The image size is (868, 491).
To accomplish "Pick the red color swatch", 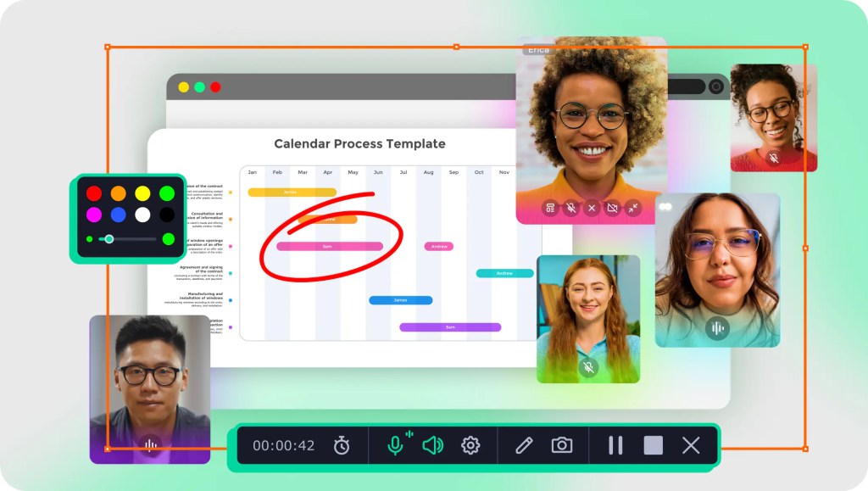I will tap(94, 193).
